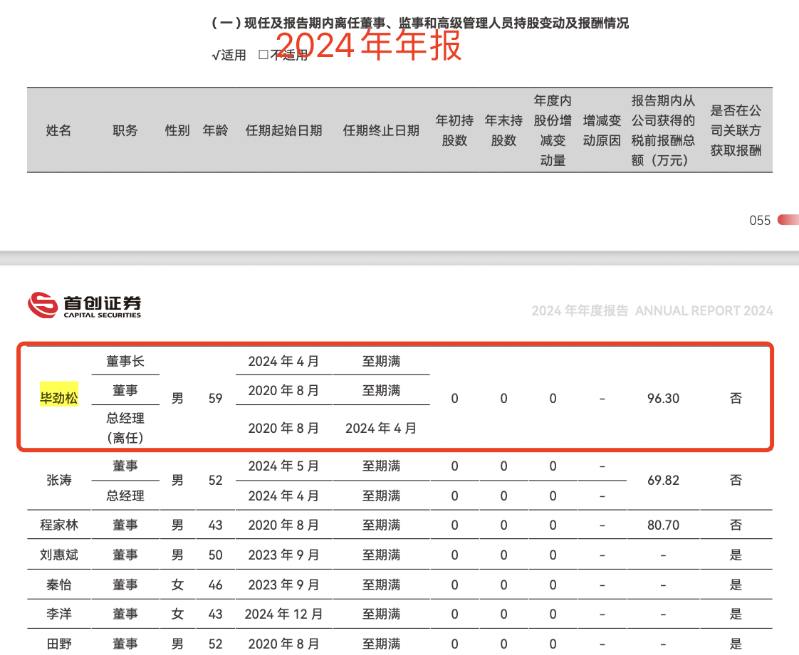
Task: Click the 80.70 pay figure
Action: [x=663, y=524]
